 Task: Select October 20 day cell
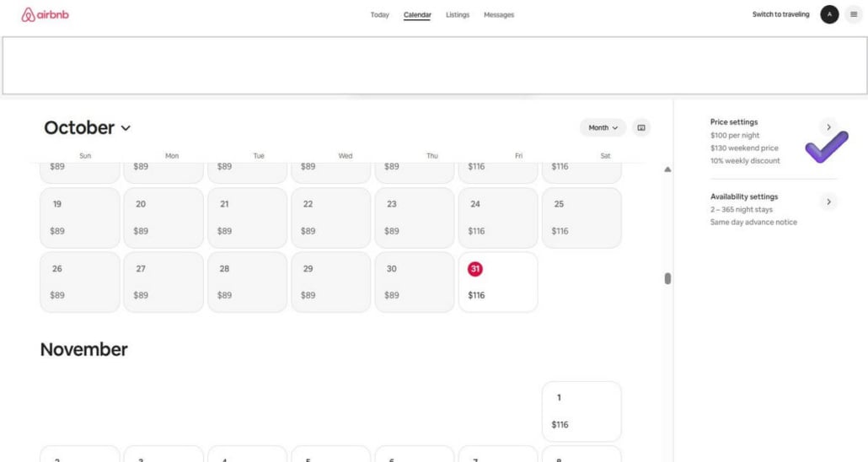[163, 218]
